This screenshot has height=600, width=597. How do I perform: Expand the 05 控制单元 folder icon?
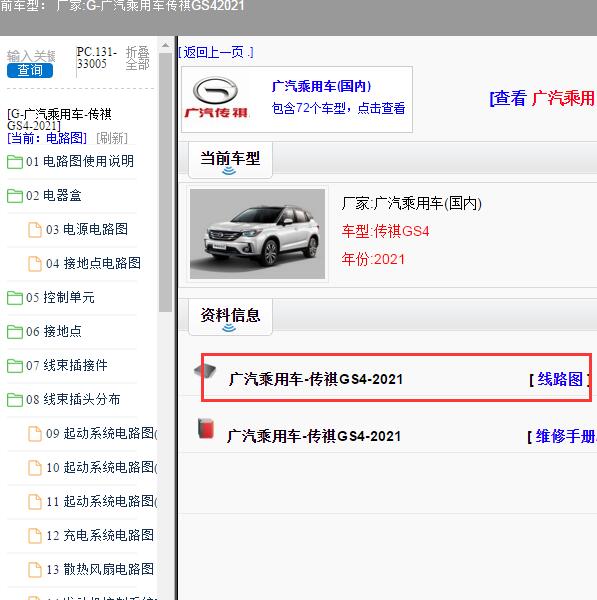pos(15,298)
